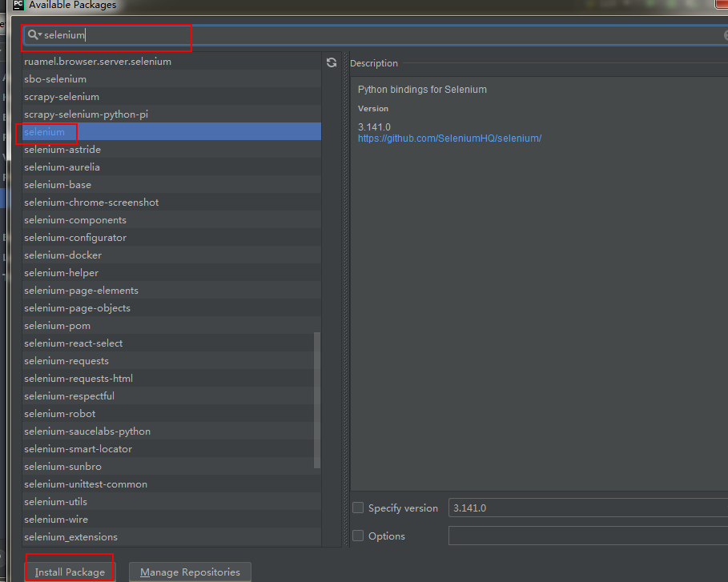Select selenium-chrome-screenshot package
This screenshot has width=728, height=582.
[x=171, y=203]
